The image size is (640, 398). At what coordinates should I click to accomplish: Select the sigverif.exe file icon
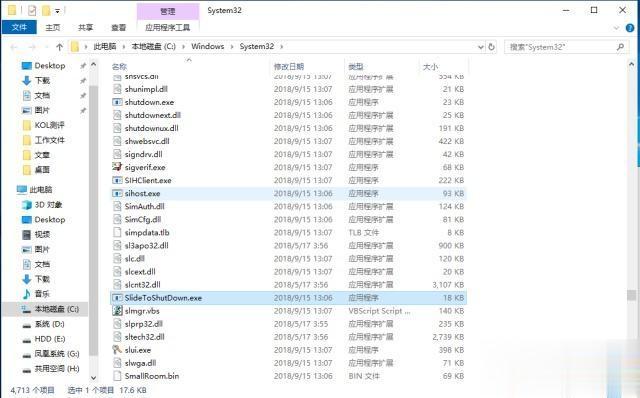(x=117, y=167)
